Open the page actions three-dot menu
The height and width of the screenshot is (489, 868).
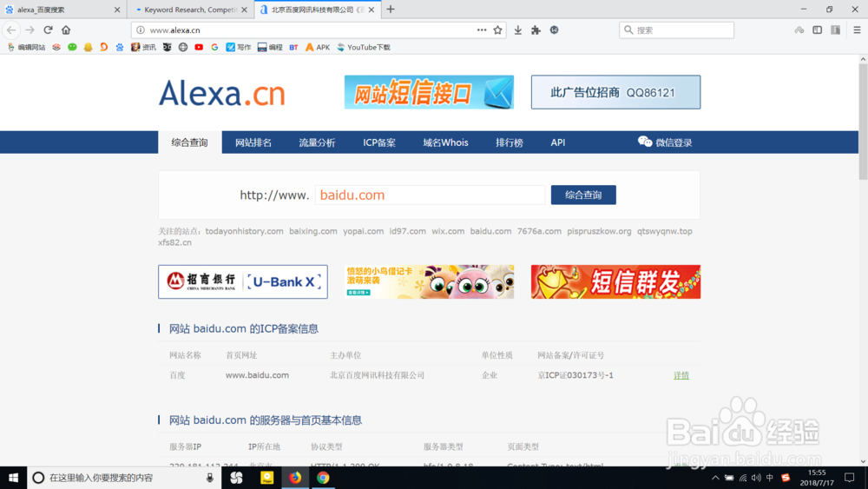482,30
